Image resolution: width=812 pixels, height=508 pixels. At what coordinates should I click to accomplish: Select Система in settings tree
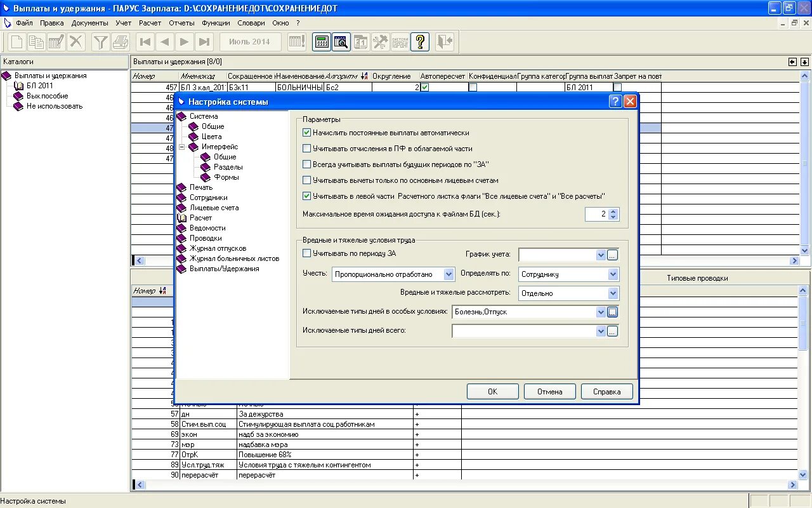203,116
